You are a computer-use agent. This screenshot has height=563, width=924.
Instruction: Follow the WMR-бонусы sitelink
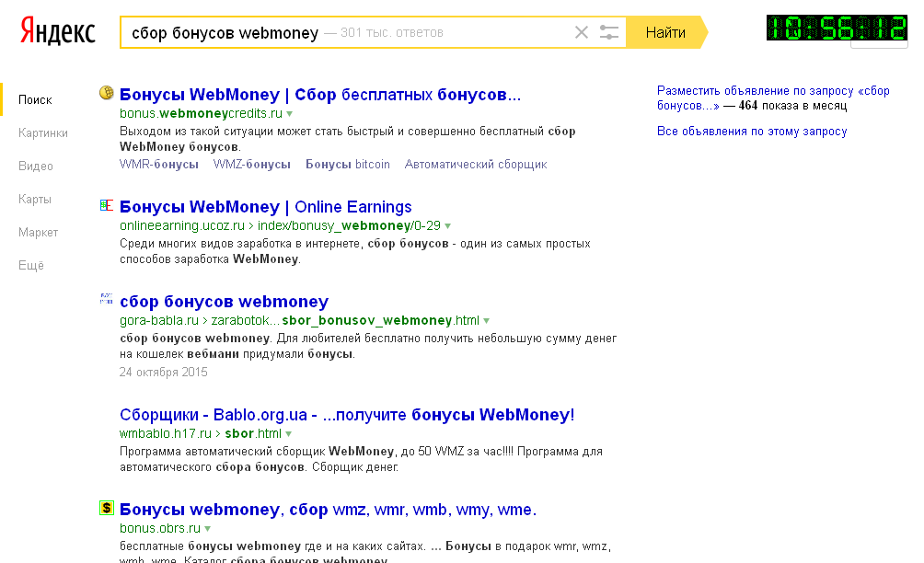(159, 165)
